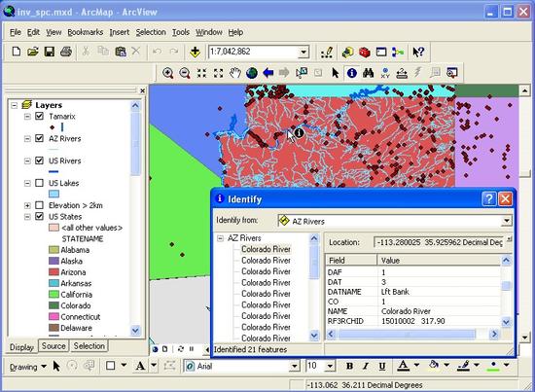Click Fixed Zoom Out arrows icon

pos(218,73)
